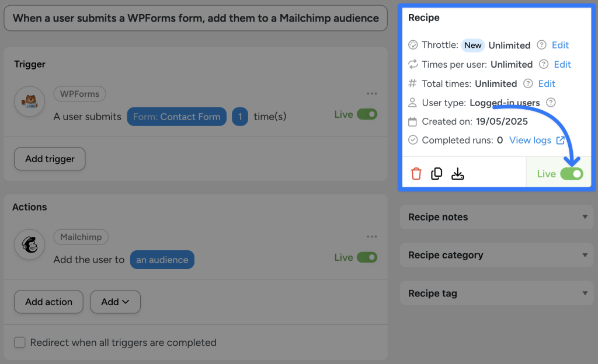Image resolution: width=598 pixels, height=364 pixels.
Task: Enable Redirect when all triggers are completed
Action: pyautogui.click(x=19, y=342)
